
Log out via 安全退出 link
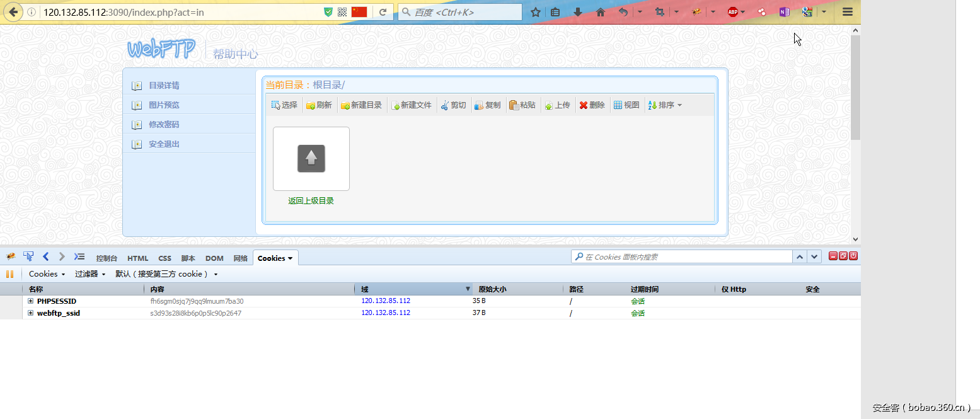click(163, 143)
